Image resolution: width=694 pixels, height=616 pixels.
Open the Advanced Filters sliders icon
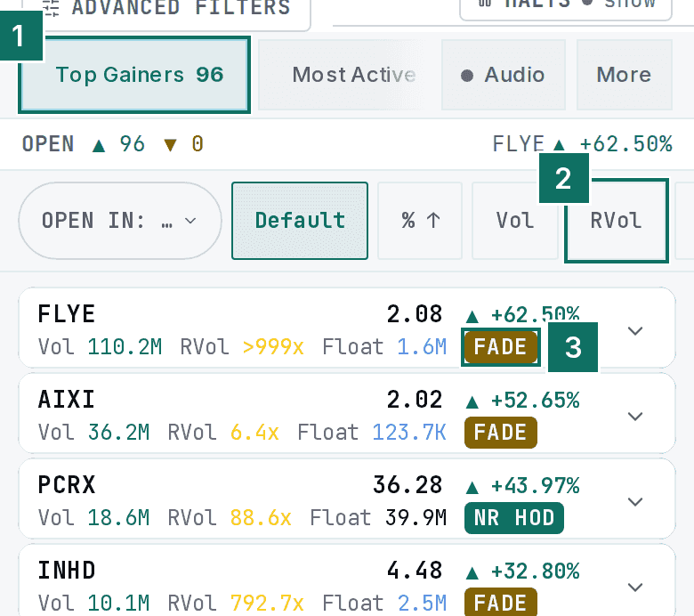[52, 7]
